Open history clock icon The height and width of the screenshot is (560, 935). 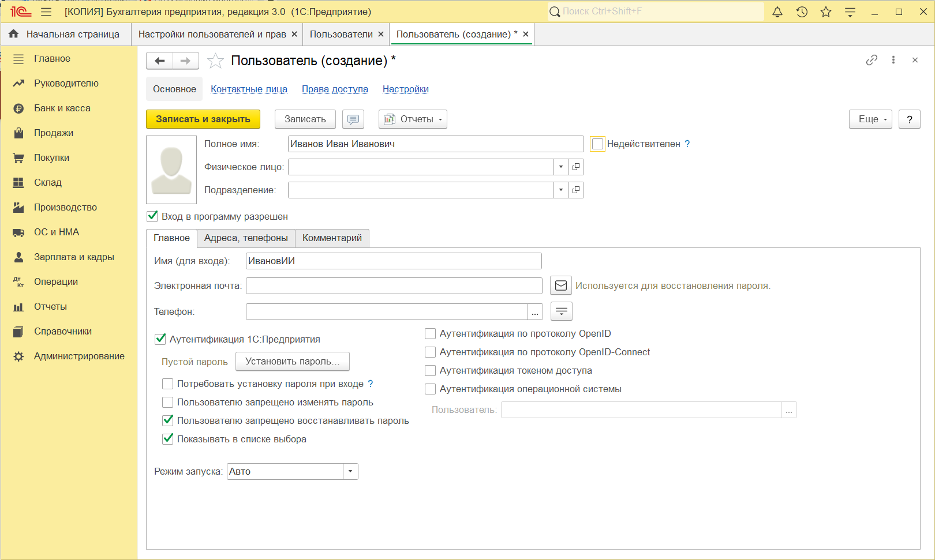(802, 12)
